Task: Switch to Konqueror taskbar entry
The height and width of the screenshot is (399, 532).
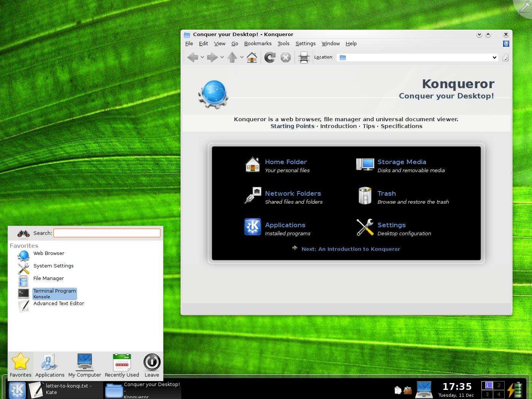Action: pyautogui.click(x=142, y=390)
